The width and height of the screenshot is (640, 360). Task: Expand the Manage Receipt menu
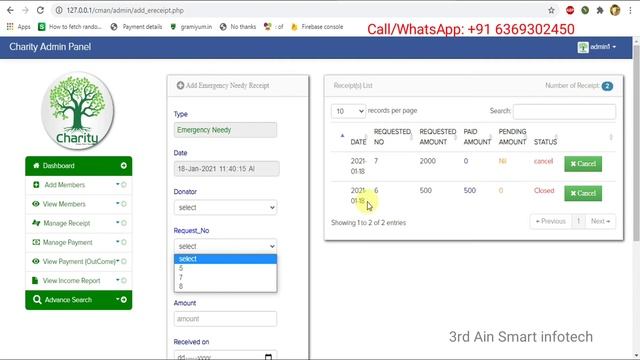[x=78, y=223]
